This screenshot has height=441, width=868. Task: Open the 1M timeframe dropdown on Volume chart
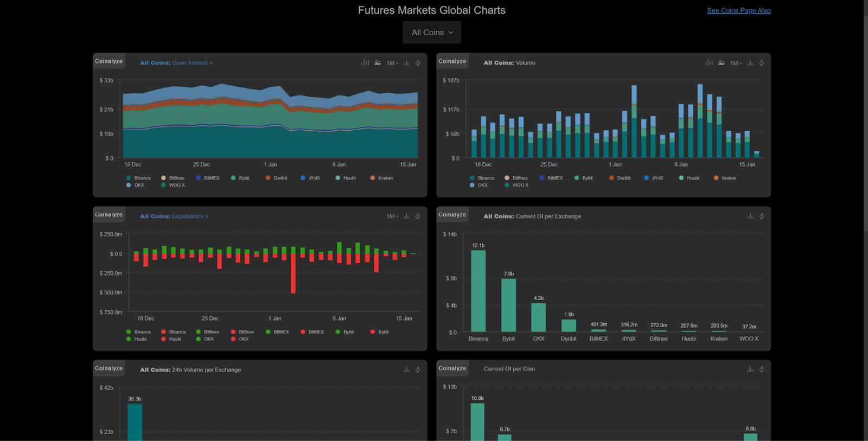tap(736, 63)
